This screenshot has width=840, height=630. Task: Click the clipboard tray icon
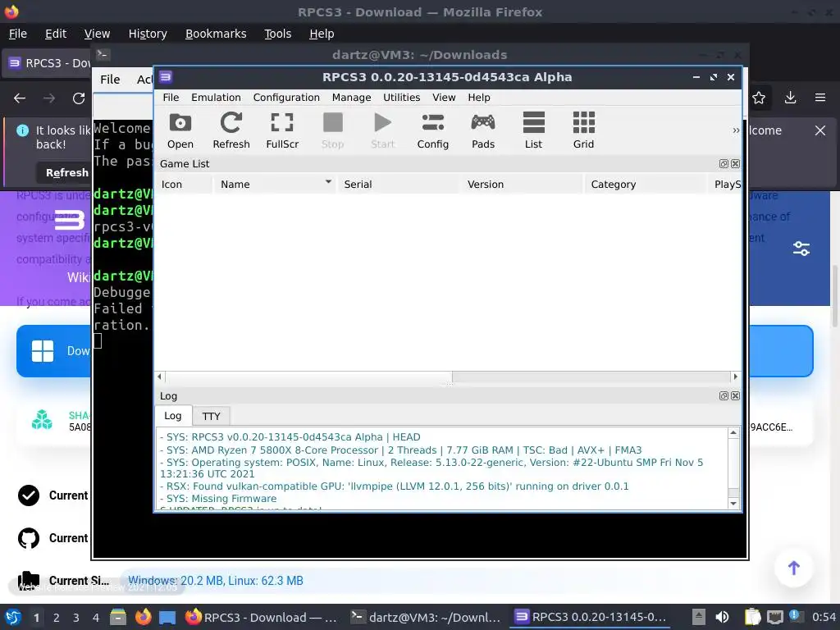(752, 617)
